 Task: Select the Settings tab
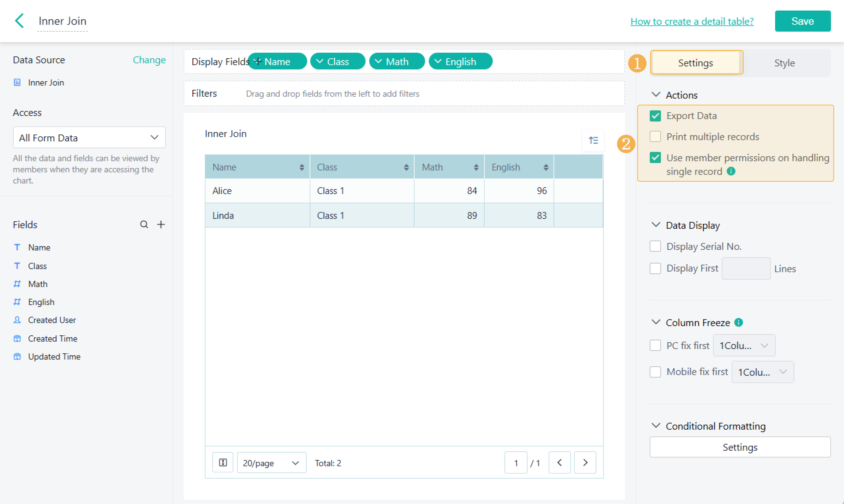(696, 63)
